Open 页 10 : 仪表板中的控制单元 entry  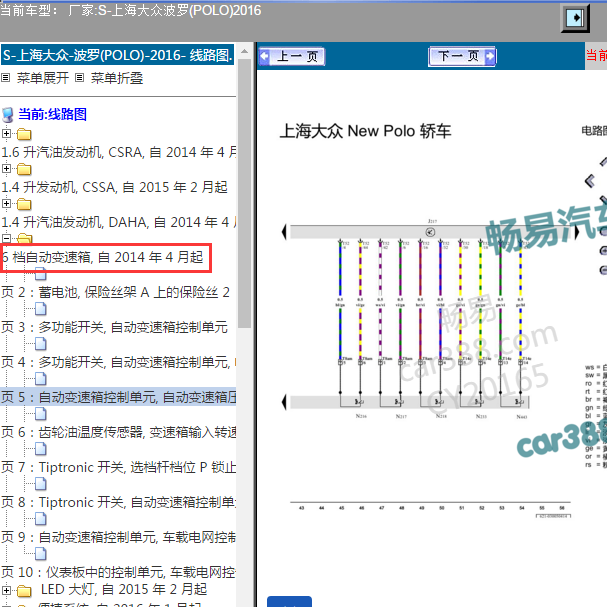[118, 572]
